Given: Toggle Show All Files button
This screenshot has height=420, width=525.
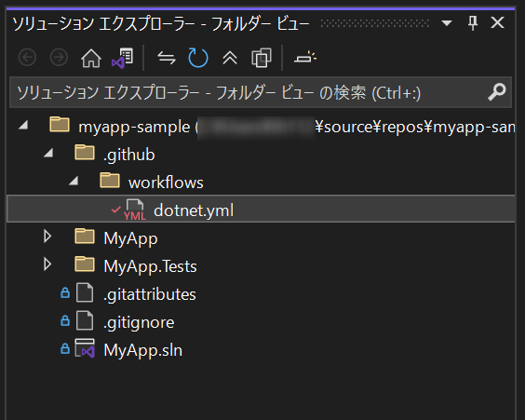Looking at the screenshot, I should pyautogui.click(x=262, y=58).
